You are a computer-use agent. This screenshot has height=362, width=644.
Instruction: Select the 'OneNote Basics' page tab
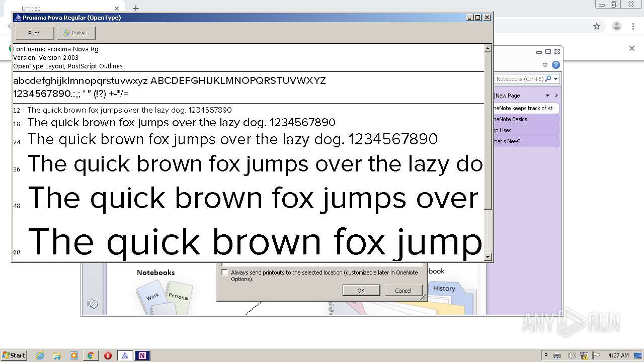(526, 119)
